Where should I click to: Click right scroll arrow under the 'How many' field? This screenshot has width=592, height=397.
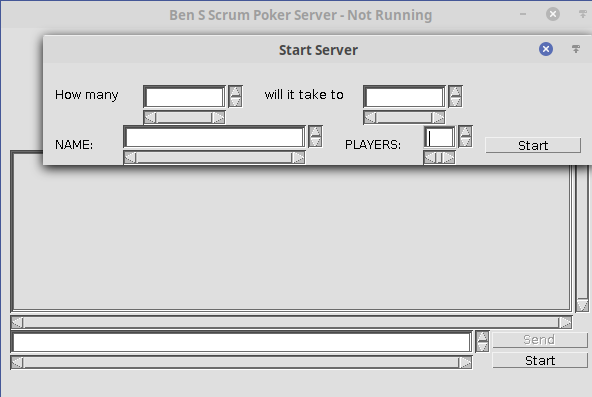click(219, 118)
